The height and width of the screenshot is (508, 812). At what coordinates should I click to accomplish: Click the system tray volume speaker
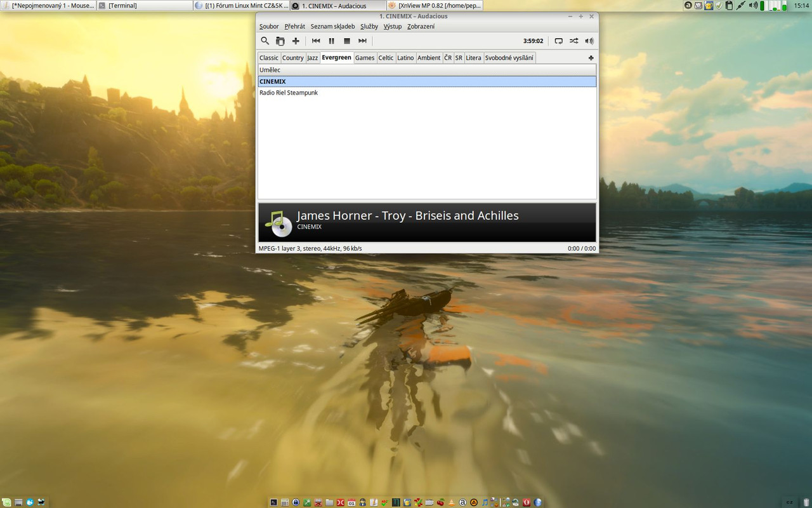point(753,6)
